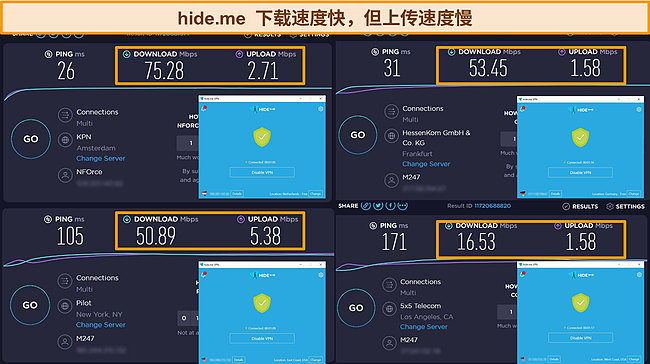This screenshot has height=364, width=650.
Task: Open SETTINGS above the Los Angeles test
Action: [626, 206]
